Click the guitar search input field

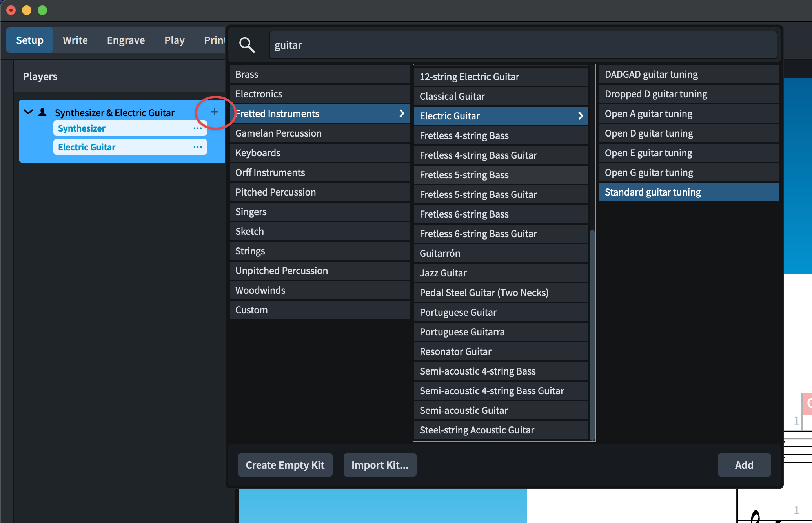tap(523, 45)
